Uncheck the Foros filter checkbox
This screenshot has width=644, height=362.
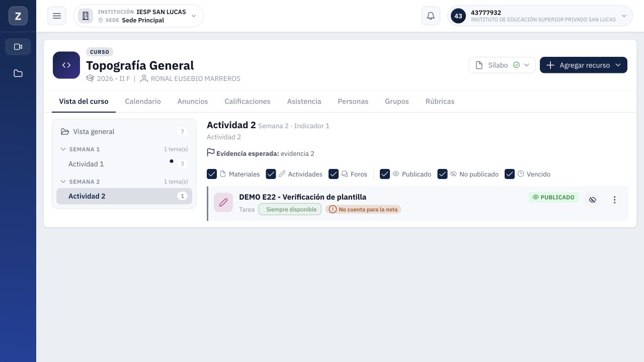[x=334, y=174]
